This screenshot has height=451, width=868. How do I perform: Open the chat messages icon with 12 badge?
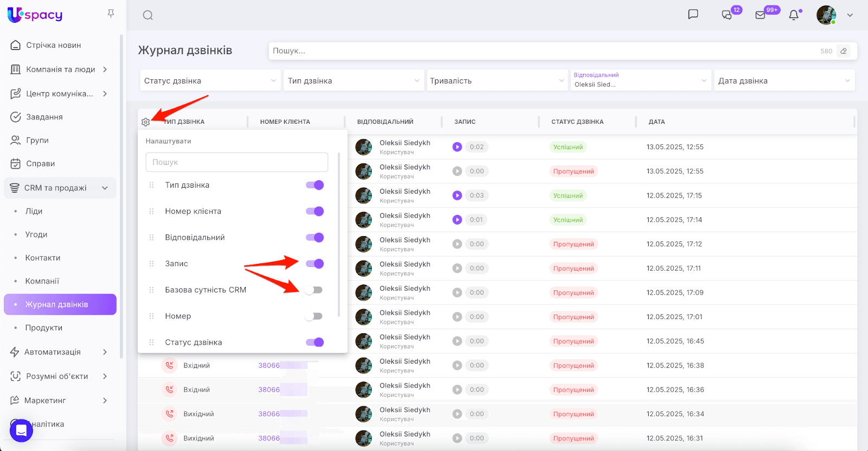click(x=727, y=15)
